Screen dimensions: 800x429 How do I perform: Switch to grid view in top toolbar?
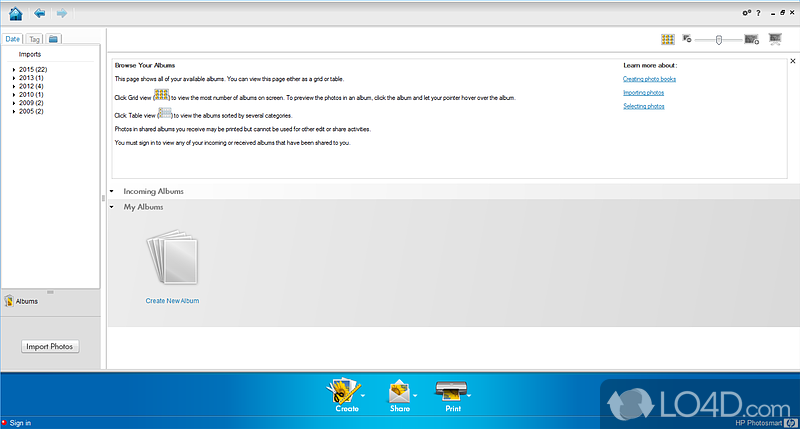pyautogui.click(x=668, y=39)
